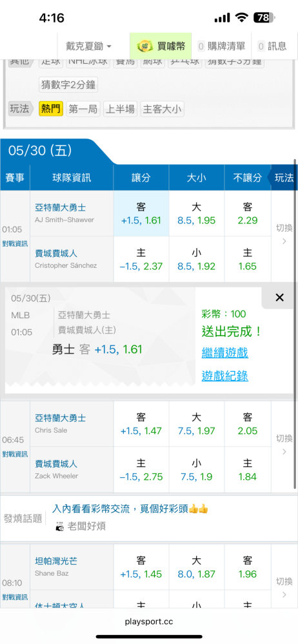Click the 買噱幣 coin icon
298x644 pixels.
tap(145, 46)
